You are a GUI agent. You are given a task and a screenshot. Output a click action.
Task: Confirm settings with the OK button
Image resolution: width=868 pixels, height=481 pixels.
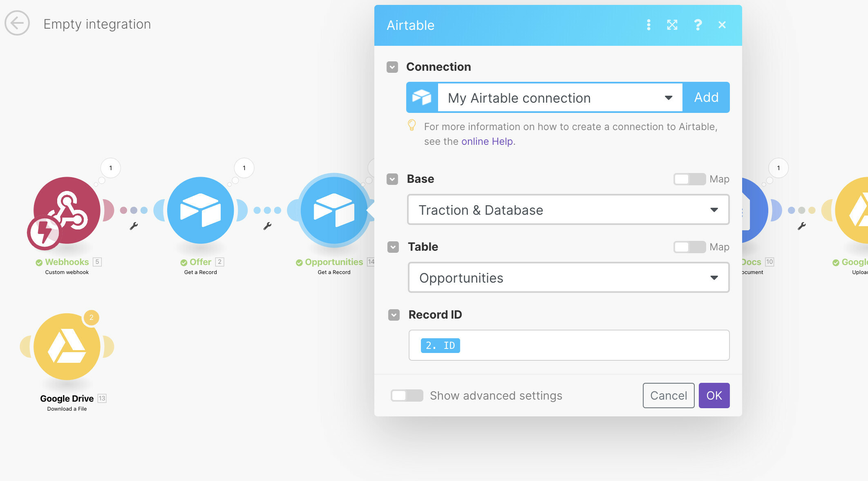click(714, 396)
